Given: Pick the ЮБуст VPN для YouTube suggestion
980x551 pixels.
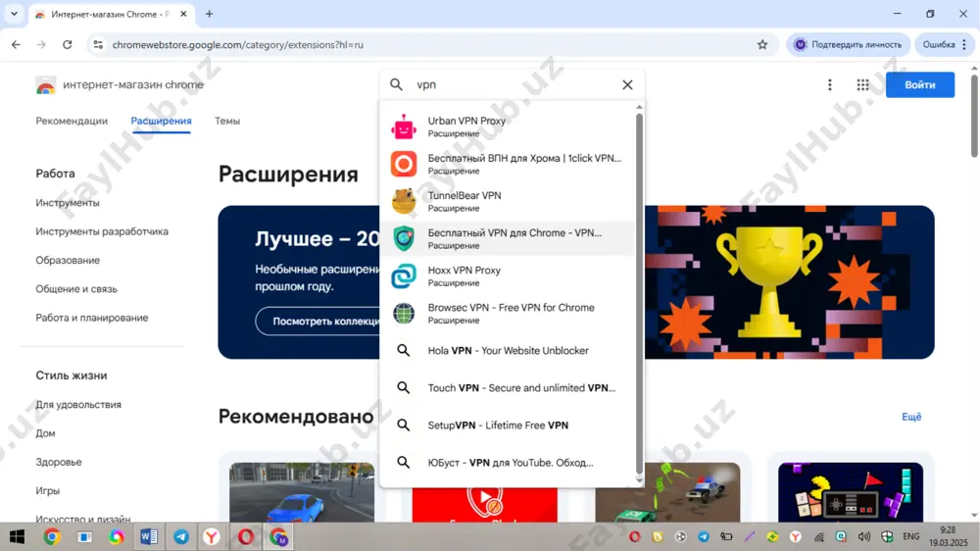Looking at the screenshot, I should tap(508, 463).
